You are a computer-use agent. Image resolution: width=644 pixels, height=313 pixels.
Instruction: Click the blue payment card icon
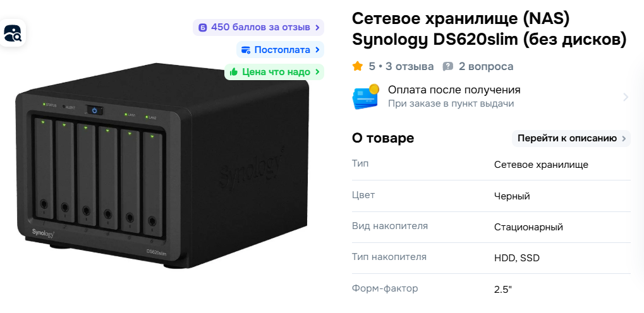365,97
